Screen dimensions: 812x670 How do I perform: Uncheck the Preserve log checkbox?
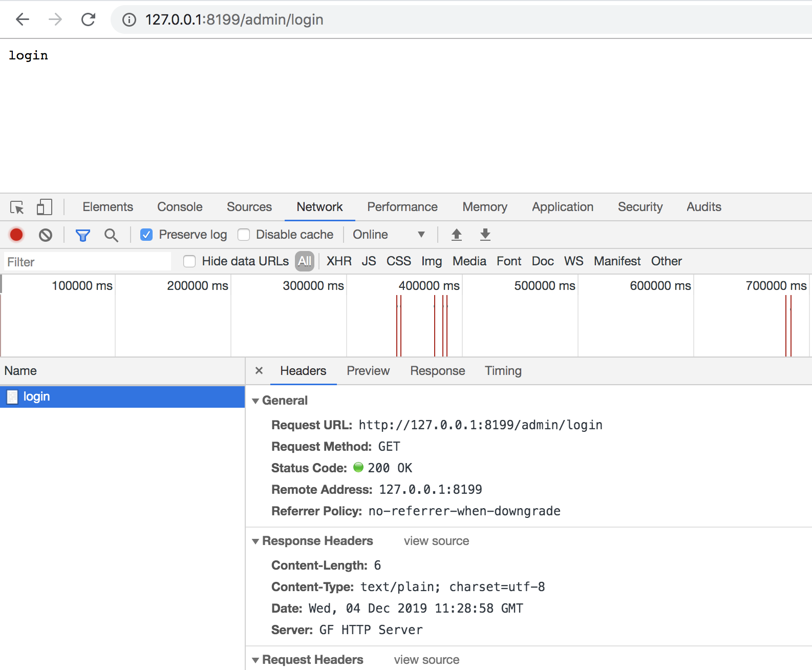coord(146,235)
